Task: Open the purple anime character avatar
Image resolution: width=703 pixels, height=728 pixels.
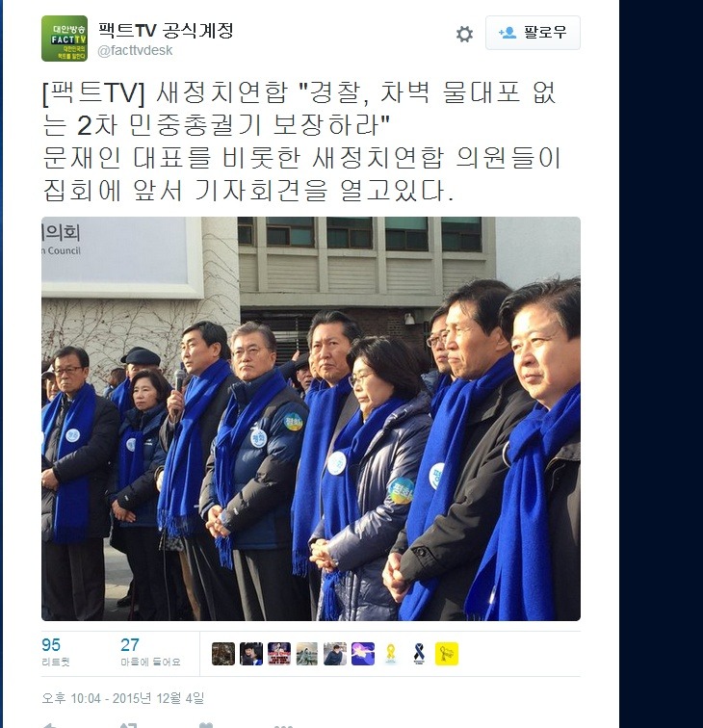Action: click(x=363, y=654)
